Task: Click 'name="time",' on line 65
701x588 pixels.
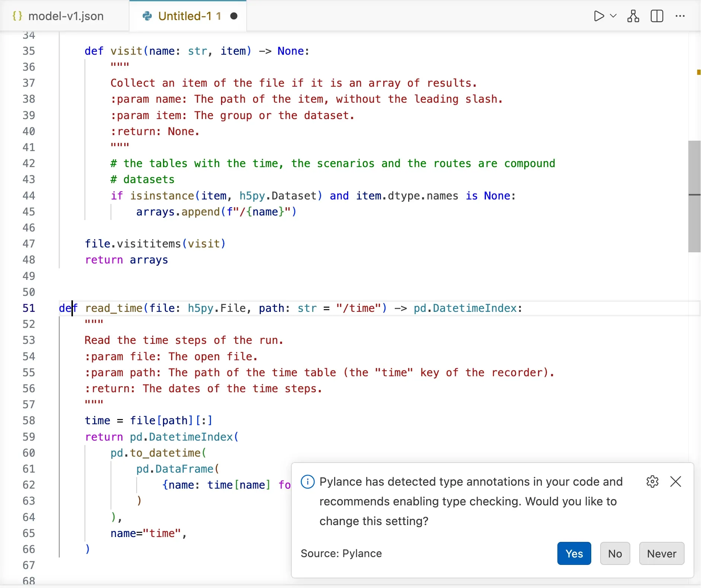Action: pyautogui.click(x=149, y=533)
